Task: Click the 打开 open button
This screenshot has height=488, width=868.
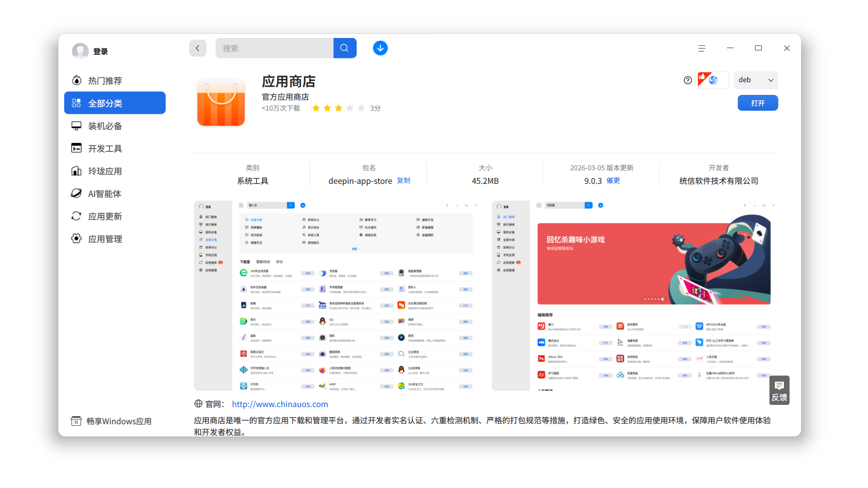Action: [x=758, y=103]
